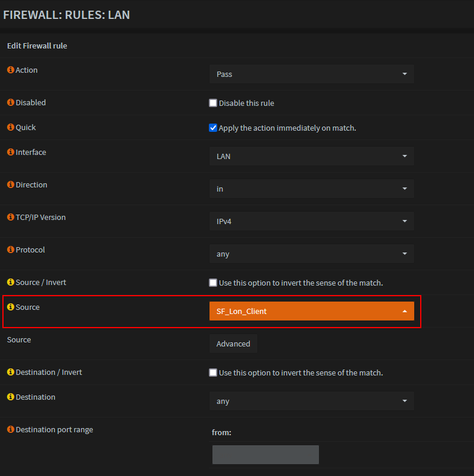The width and height of the screenshot is (474, 476).
Task: Click the info icon beside Disabled
Action: (10, 103)
